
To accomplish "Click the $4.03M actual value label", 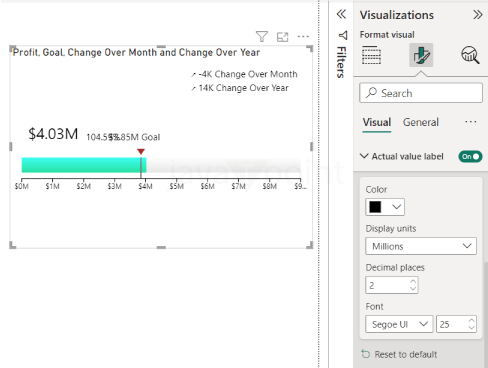I will [53, 134].
